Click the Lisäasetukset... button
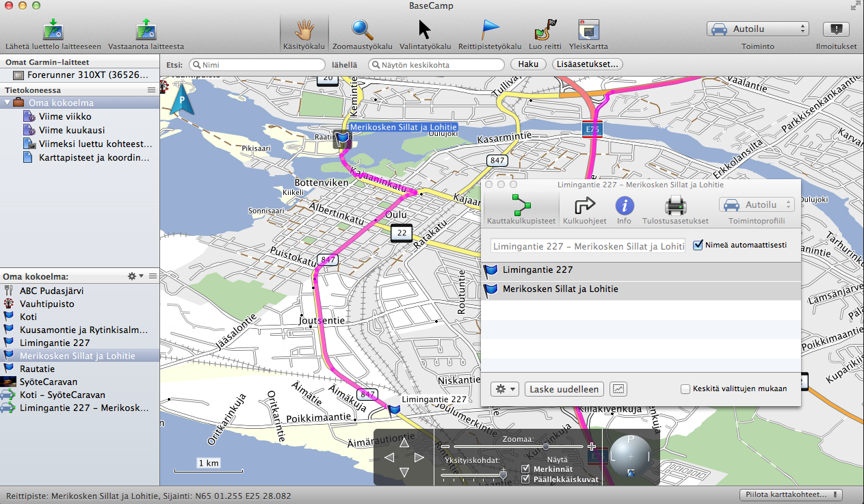This screenshot has height=504, width=864. pyautogui.click(x=587, y=64)
